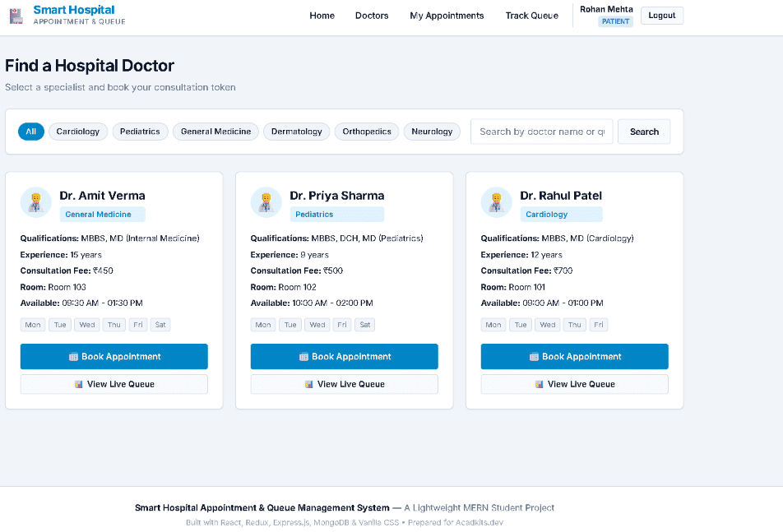
Task: Click the PATIENT role badge
Action: [x=615, y=21]
